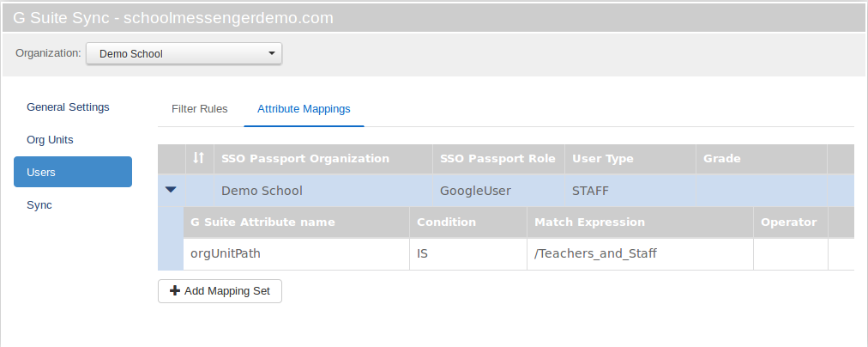868x347 pixels.
Task: Select the GoogleUser role cell
Action: click(498, 191)
